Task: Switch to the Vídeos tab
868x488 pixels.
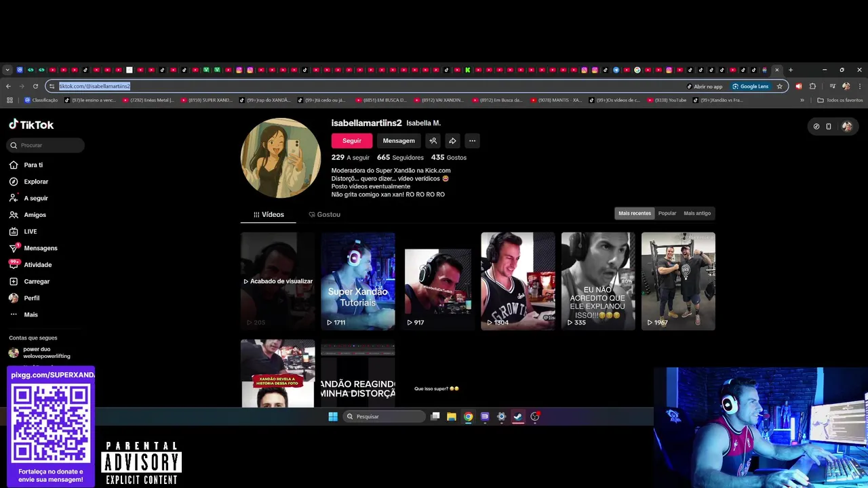Action: 269,214
